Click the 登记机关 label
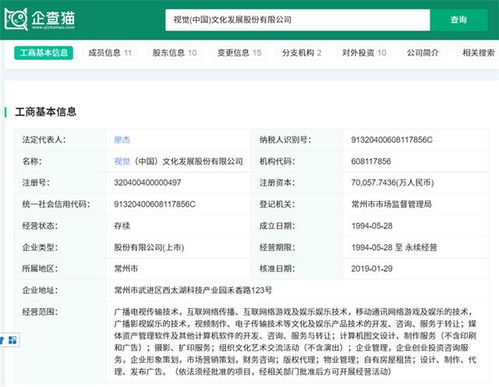The height and width of the screenshot is (387, 499). coord(277,204)
